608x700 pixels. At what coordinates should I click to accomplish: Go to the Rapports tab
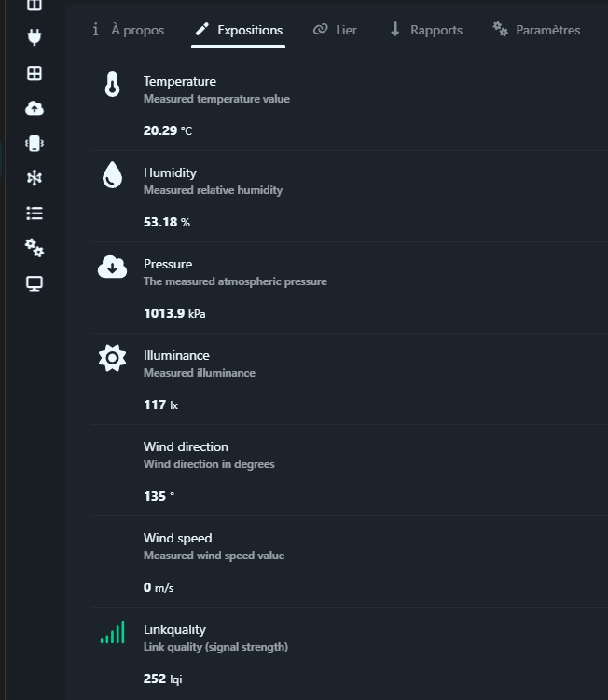425,30
